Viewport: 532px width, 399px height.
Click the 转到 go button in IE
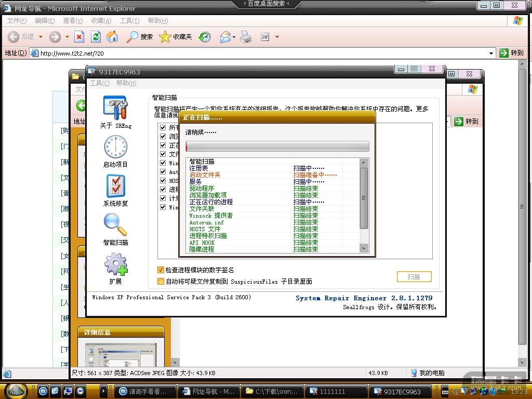pos(511,53)
